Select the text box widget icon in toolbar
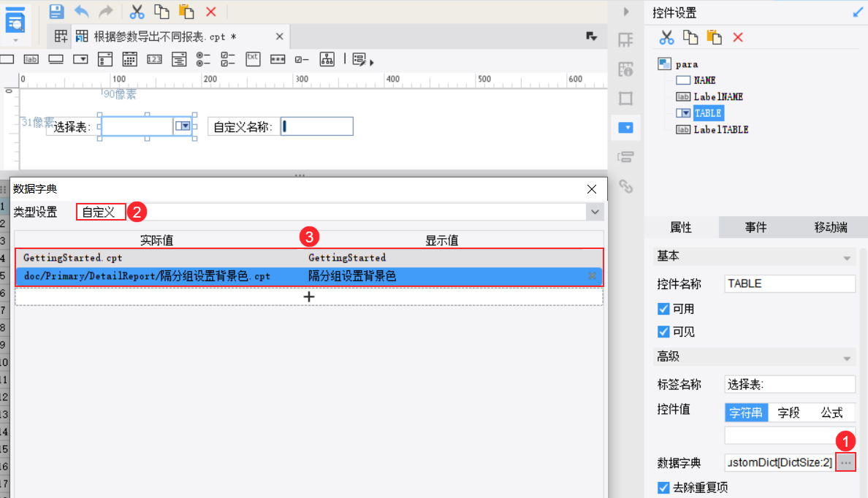This screenshot has width=868, height=498. coord(7,59)
